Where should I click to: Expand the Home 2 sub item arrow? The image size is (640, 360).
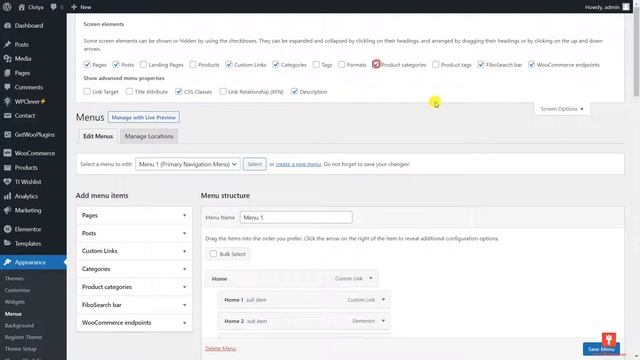point(383,321)
